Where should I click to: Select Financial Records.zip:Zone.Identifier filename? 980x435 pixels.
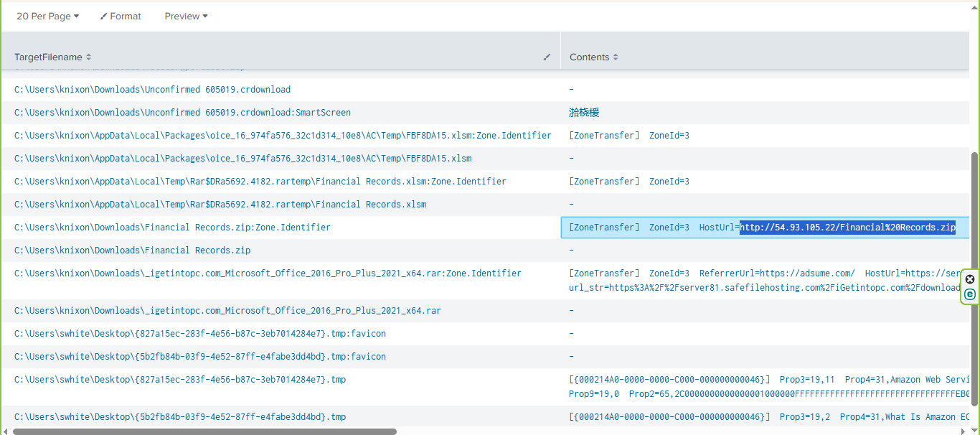tap(172, 228)
